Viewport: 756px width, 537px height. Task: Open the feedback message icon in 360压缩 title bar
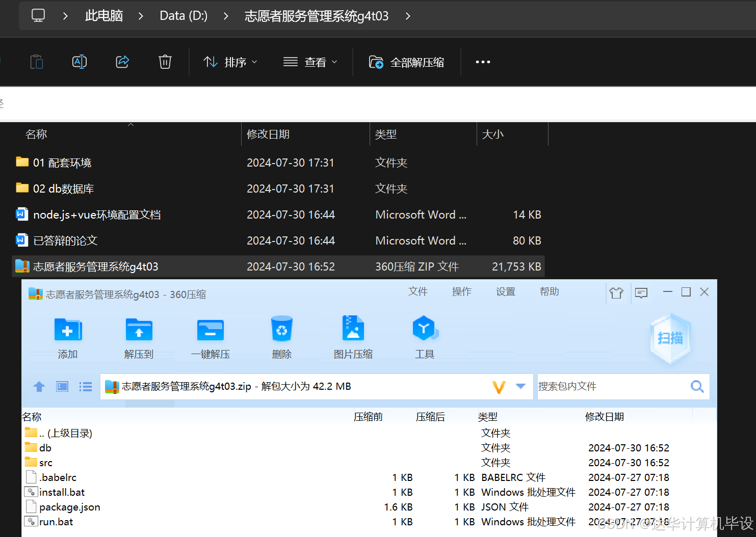(x=641, y=292)
